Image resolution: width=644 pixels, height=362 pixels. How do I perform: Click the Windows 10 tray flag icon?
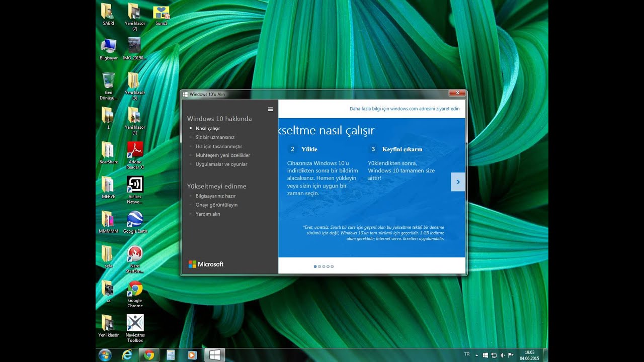click(x=486, y=355)
